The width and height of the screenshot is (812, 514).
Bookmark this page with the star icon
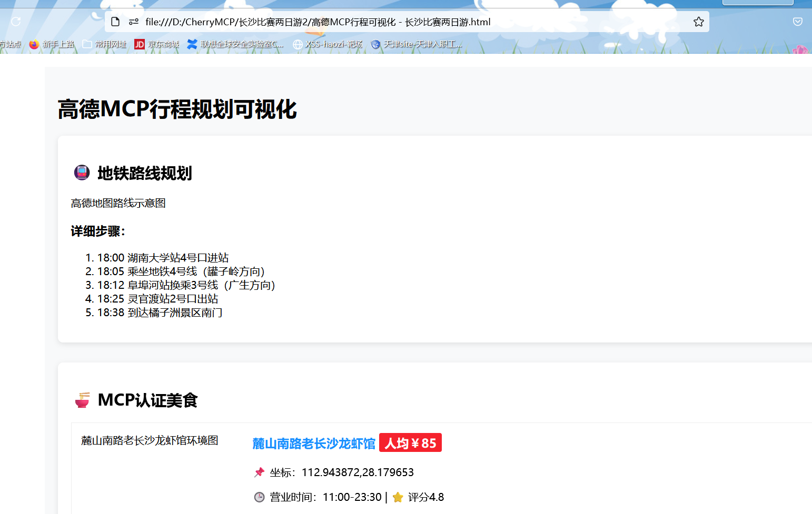(x=698, y=22)
